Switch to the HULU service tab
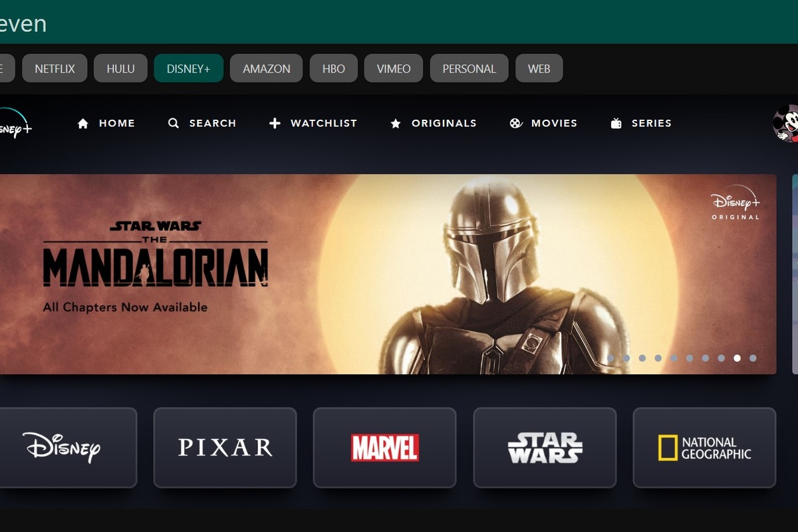The image size is (798, 532). [x=120, y=68]
